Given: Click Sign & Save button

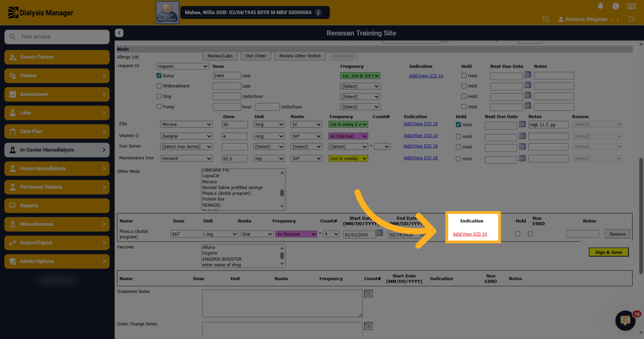Looking at the screenshot, I should click(x=608, y=252).
